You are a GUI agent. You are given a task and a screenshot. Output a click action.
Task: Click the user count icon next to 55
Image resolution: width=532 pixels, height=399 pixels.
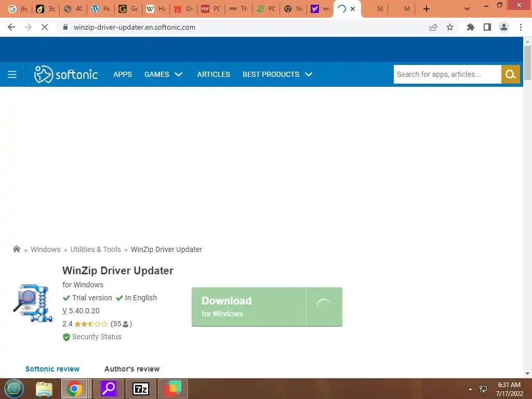[x=125, y=324]
